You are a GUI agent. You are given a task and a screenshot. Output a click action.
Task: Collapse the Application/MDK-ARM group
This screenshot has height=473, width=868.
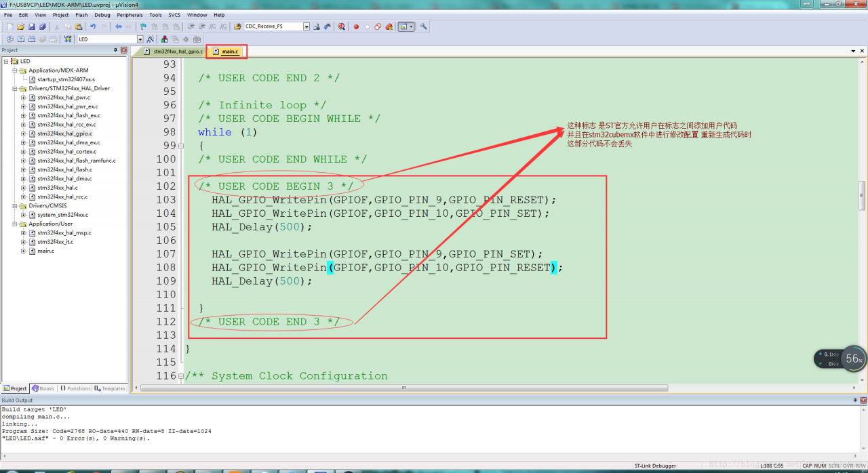pyautogui.click(x=14, y=70)
